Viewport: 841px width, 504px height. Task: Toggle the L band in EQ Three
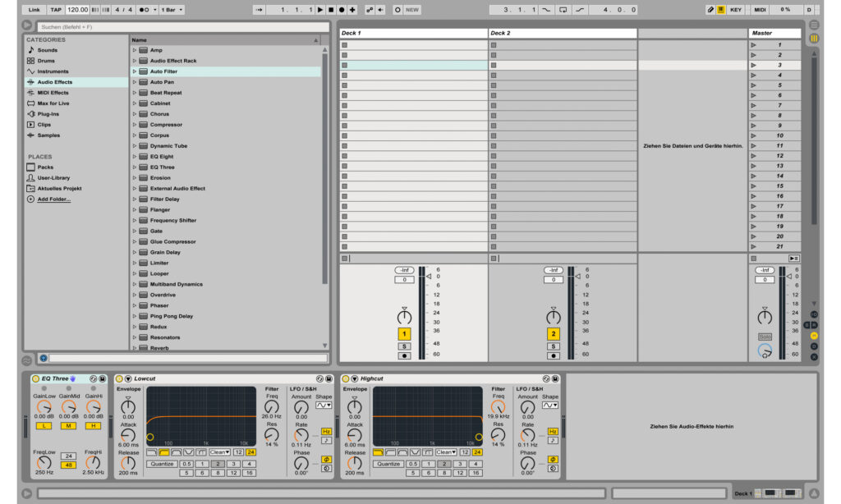point(44,426)
